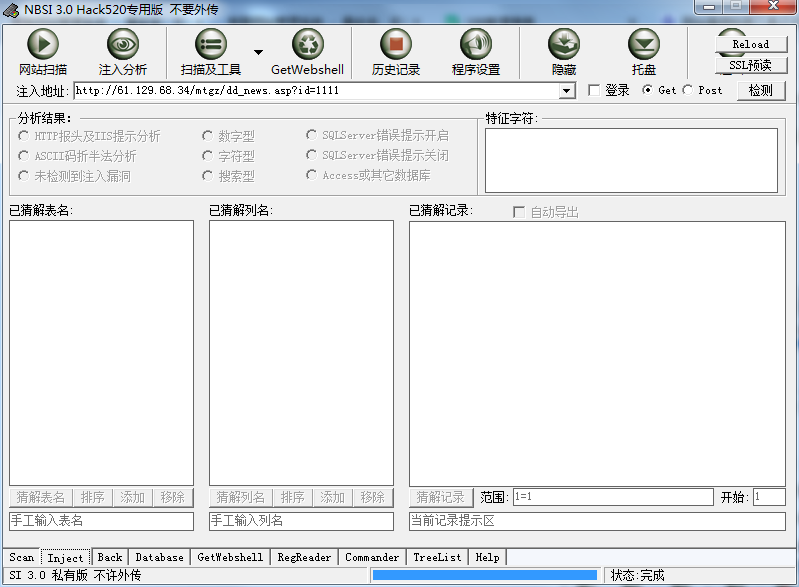Open 历史记录 history icon
The width and height of the screenshot is (799, 587).
tap(396, 45)
